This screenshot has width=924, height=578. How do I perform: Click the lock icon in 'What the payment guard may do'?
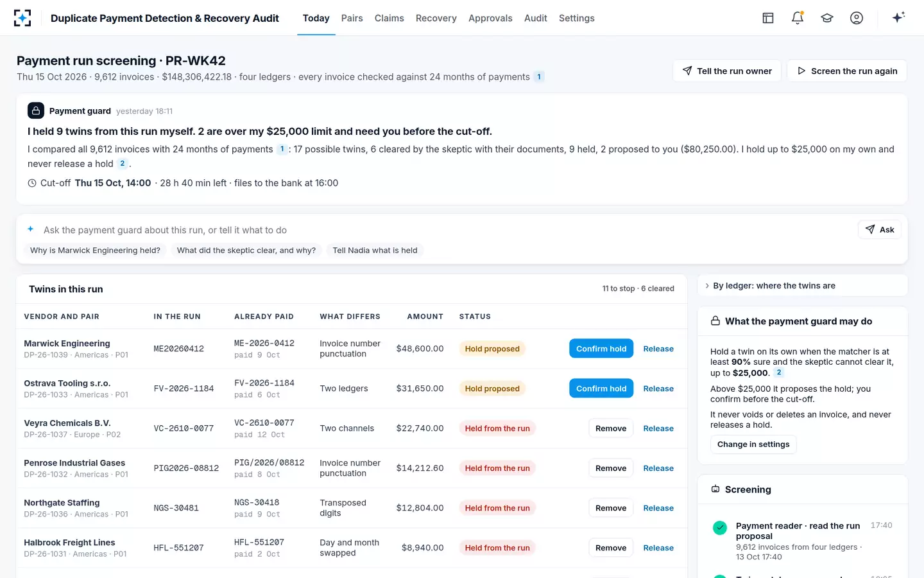click(715, 321)
